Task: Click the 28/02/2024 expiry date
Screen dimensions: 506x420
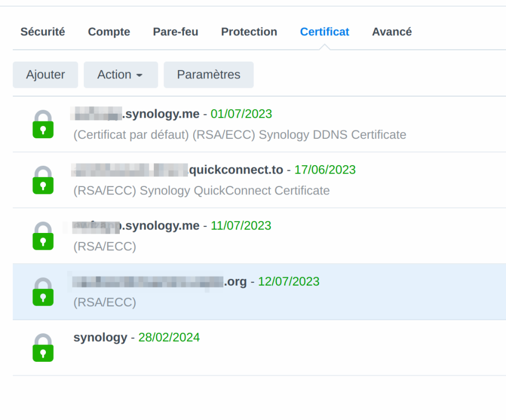Action: click(169, 337)
